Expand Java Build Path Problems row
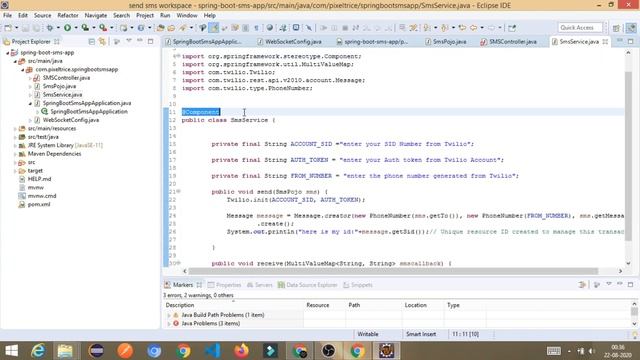The height and width of the screenshot is (360, 640). tap(169, 315)
